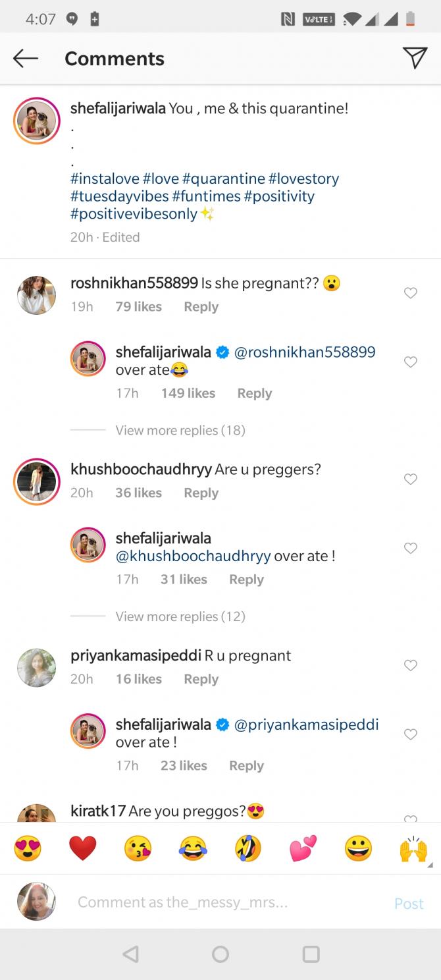441x980 pixels.
Task: Reply to priyankamasipeddi's comment
Action: coord(201,679)
